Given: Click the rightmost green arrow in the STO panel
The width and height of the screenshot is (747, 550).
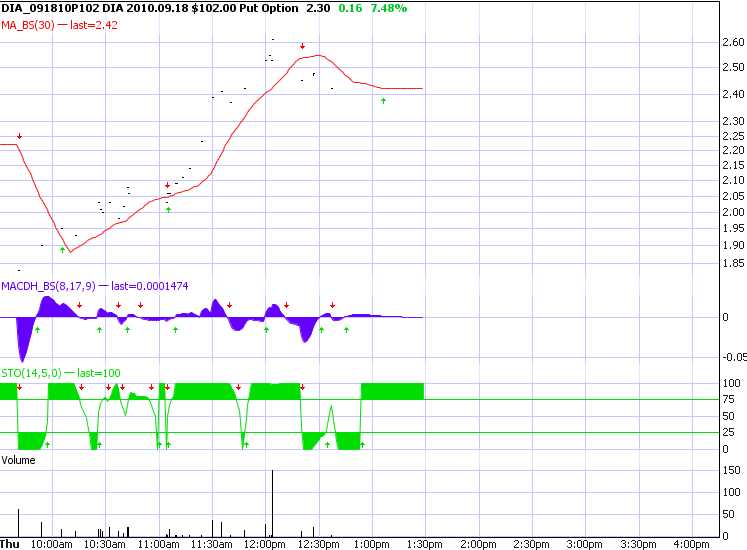Looking at the screenshot, I should point(362,443).
